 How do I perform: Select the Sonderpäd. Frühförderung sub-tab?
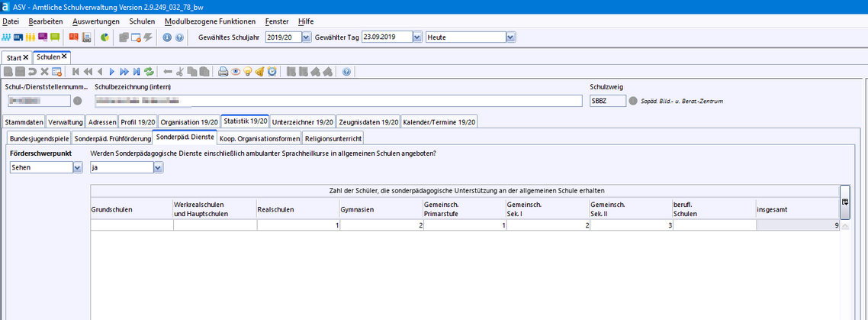point(111,138)
